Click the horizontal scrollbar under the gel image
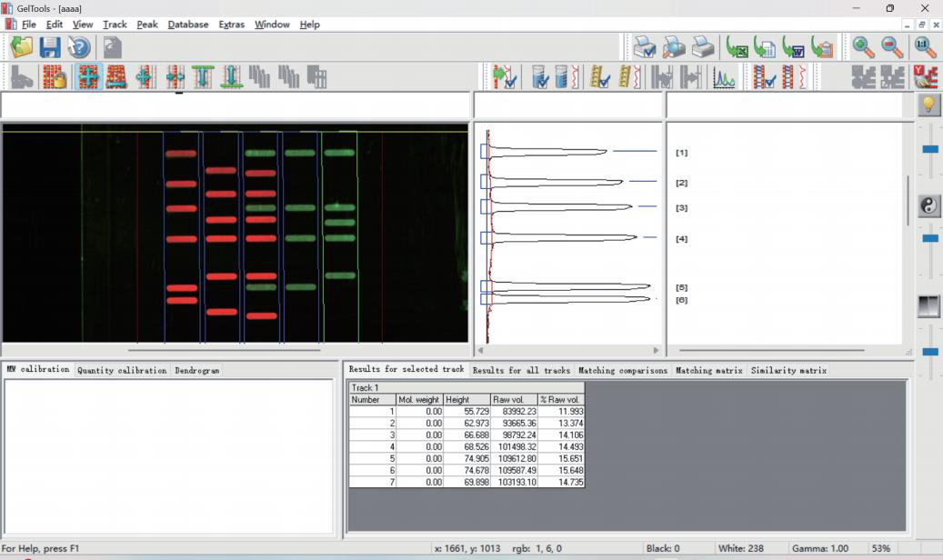The width and height of the screenshot is (943, 560). 225,350
